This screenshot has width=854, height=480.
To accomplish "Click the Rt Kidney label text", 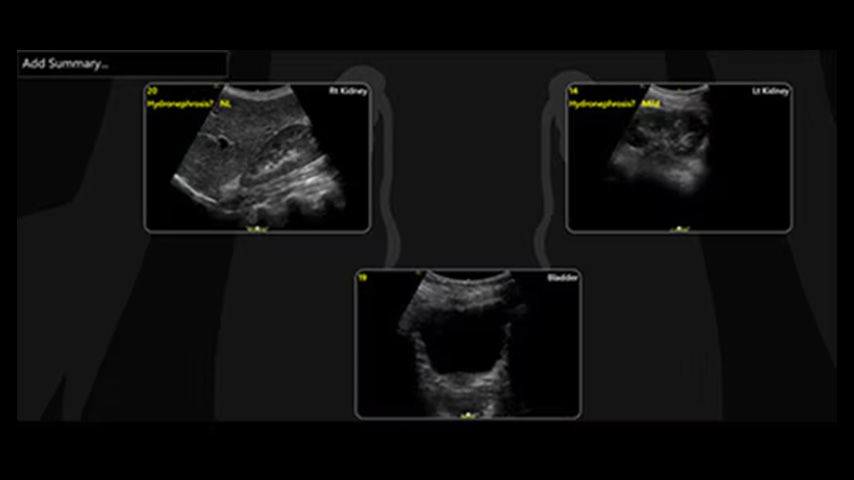I will (348, 91).
